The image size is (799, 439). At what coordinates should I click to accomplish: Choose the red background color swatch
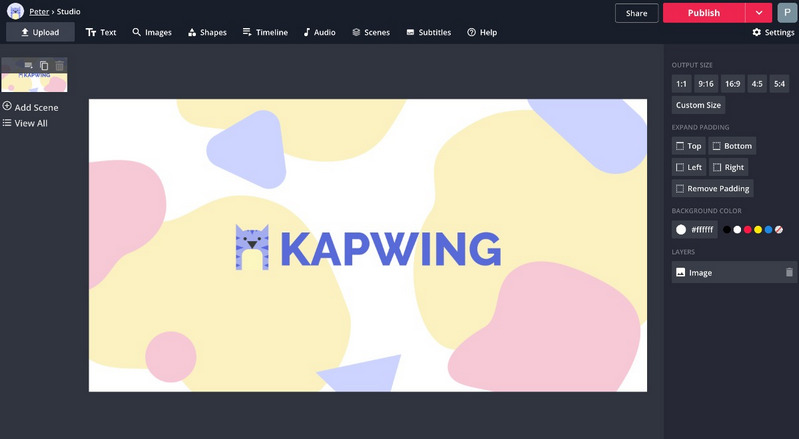[748, 230]
